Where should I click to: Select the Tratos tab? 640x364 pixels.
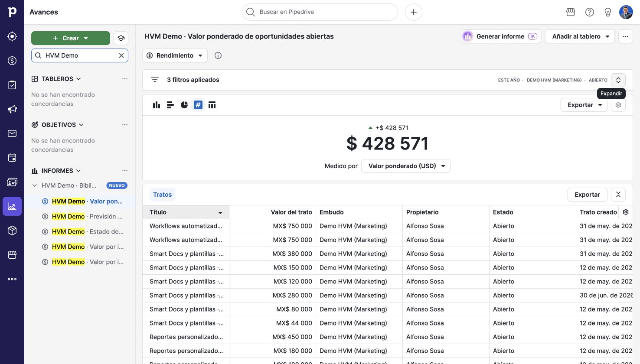click(163, 195)
